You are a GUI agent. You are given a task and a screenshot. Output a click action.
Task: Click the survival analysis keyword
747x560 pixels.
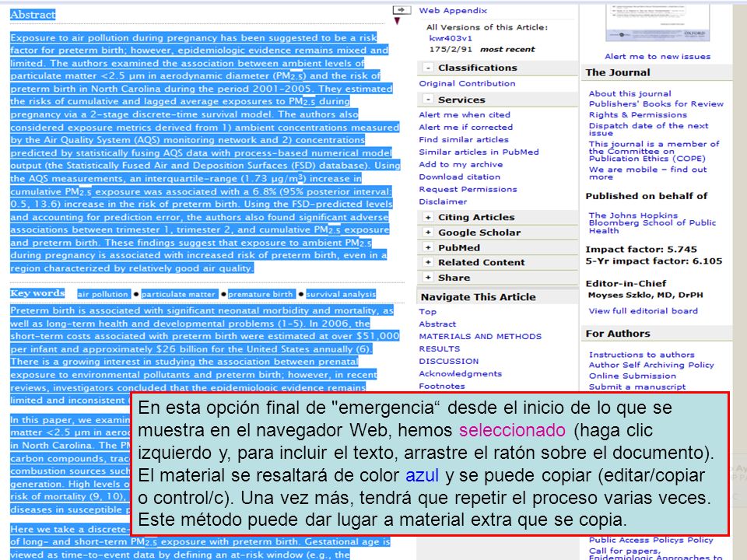pyautogui.click(x=341, y=294)
